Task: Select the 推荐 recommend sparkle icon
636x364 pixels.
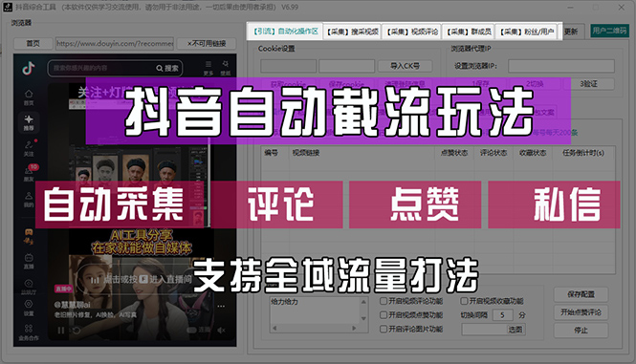Action: (29, 119)
